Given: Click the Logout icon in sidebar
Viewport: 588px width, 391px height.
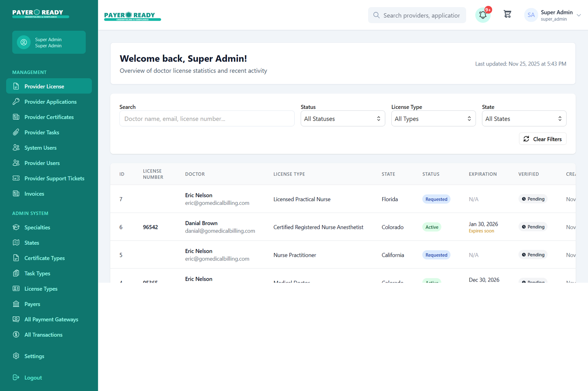Looking at the screenshot, I should (x=16, y=377).
